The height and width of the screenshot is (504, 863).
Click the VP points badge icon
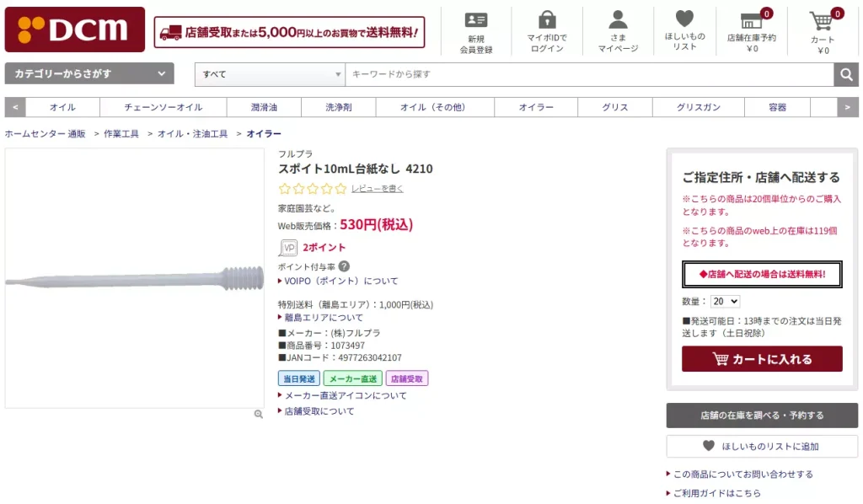(x=287, y=248)
